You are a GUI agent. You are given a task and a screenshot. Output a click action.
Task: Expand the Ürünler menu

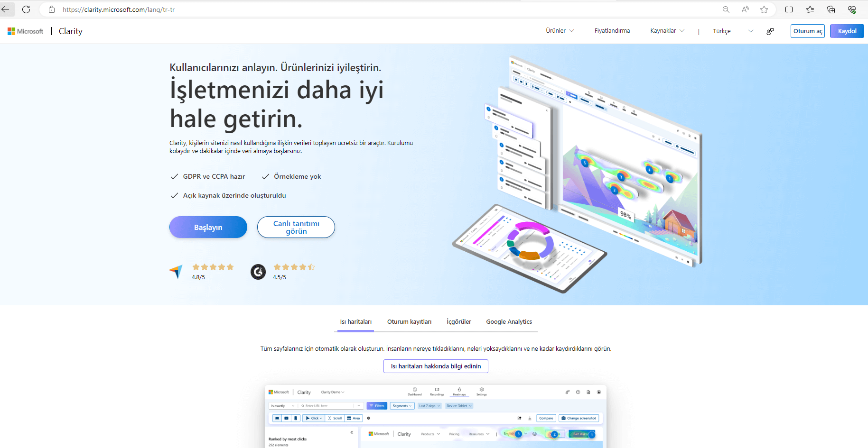[x=560, y=31]
